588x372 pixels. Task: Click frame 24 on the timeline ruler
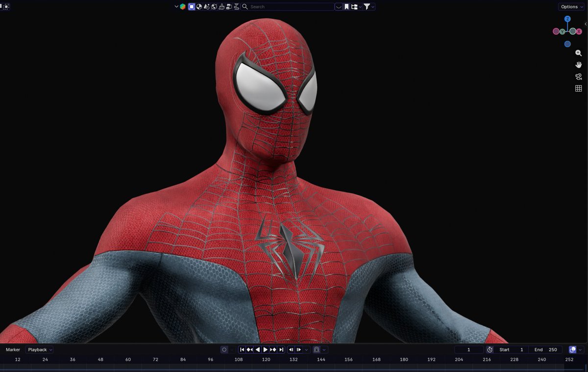click(x=45, y=359)
